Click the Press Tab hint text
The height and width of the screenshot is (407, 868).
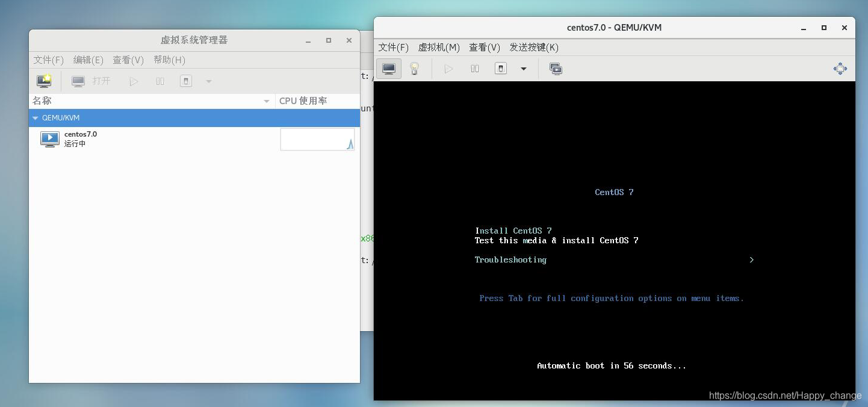pos(612,298)
